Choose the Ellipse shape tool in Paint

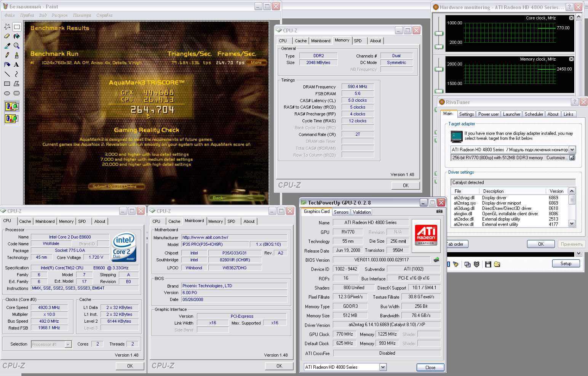7,93
